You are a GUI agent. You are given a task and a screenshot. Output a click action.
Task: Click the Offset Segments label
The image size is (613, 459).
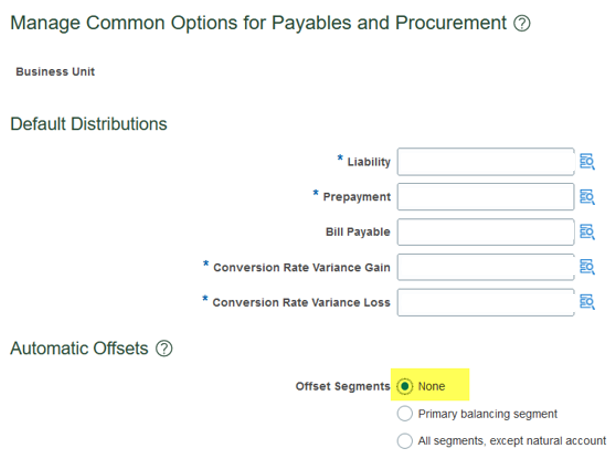pos(343,386)
